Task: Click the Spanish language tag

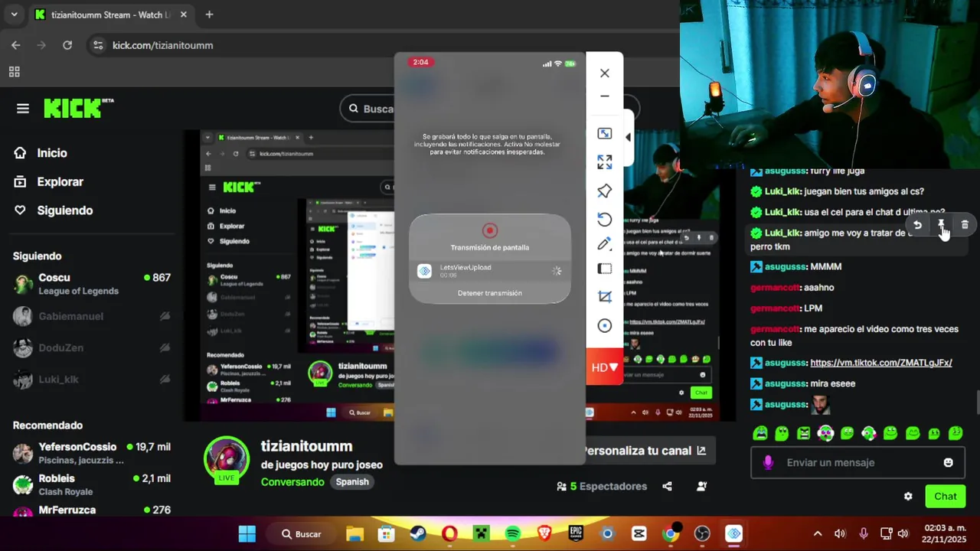Action: [x=352, y=482]
